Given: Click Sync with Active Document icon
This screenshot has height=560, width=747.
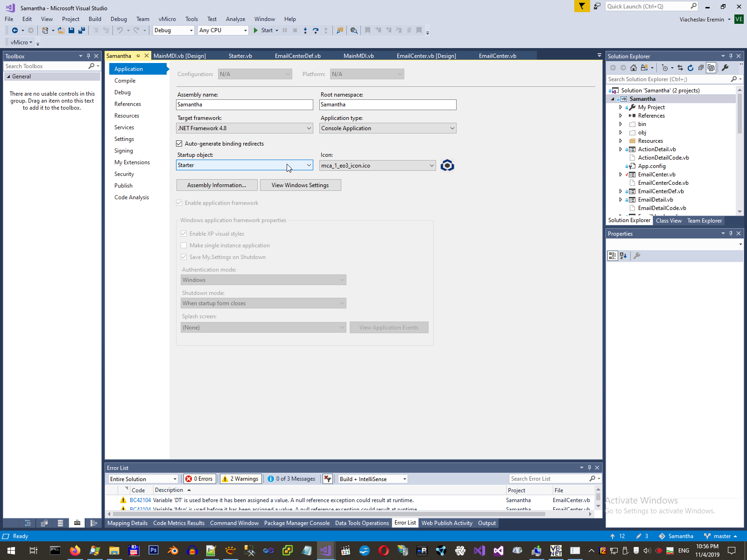Looking at the screenshot, I should [680, 68].
